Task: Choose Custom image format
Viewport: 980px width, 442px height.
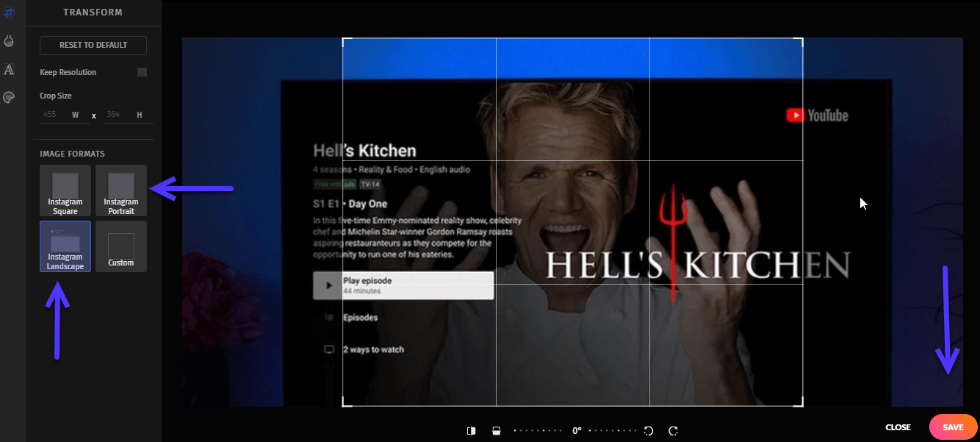Action: tap(121, 246)
